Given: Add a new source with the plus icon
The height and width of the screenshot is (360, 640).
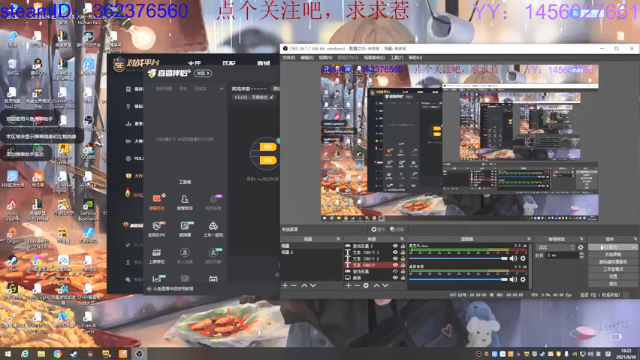Looking at the screenshot, I should point(349,285).
